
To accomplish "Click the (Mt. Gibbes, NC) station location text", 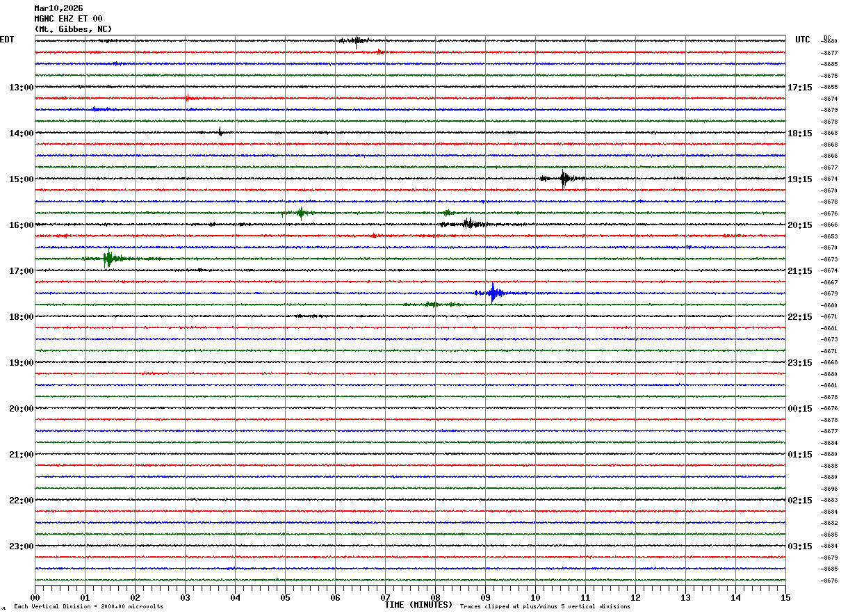I will tap(73, 29).
